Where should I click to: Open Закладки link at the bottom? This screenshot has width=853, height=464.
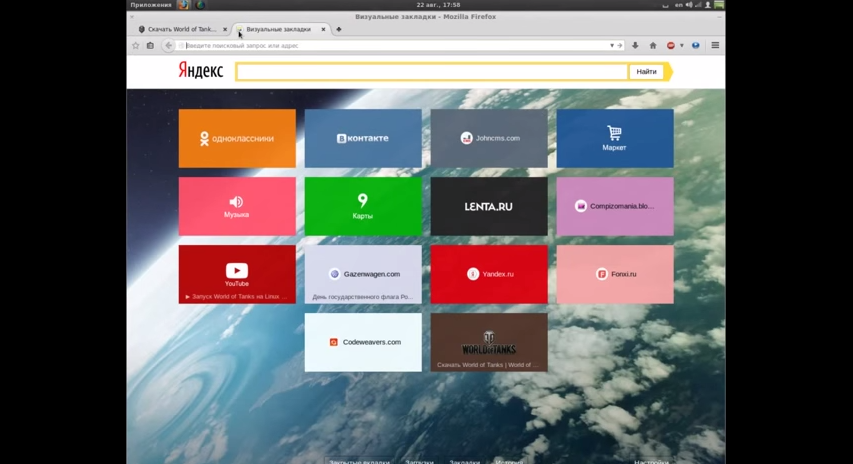pos(464,461)
